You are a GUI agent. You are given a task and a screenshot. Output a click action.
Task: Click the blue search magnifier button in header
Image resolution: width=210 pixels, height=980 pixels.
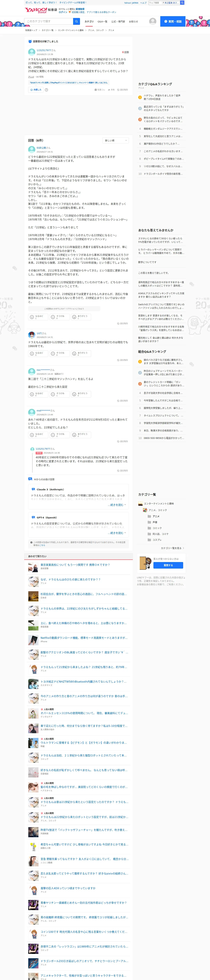click(77, 21)
